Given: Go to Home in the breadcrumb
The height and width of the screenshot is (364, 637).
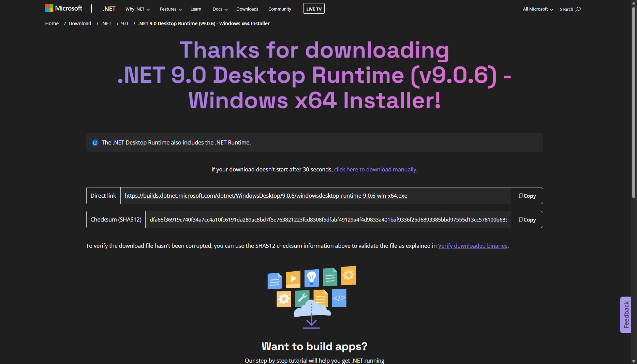Looking at the screenshot, I should pos(52,24).
